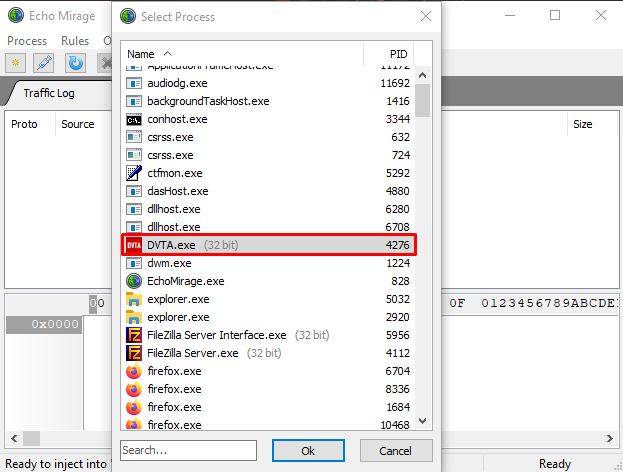Confirm selection with Ok button

pos(308,451)
